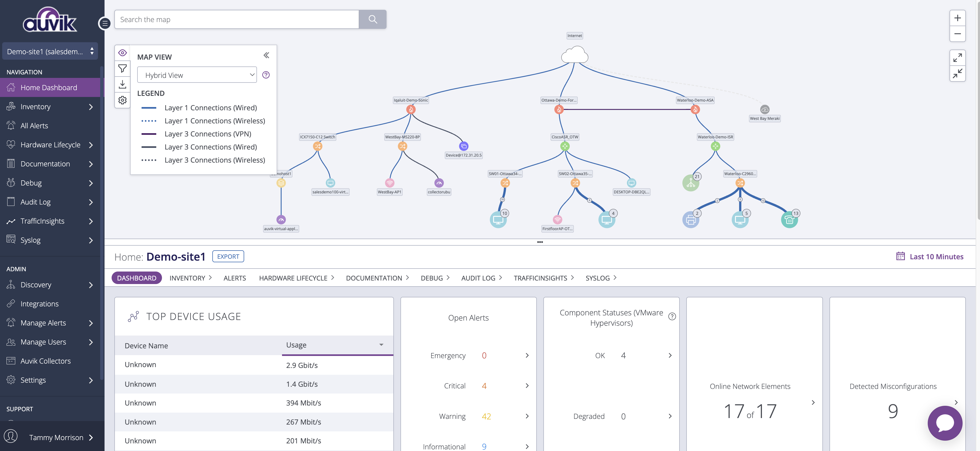Click the EXPORT button
This screenshot has height=451, width=980.
pos(228,257)
